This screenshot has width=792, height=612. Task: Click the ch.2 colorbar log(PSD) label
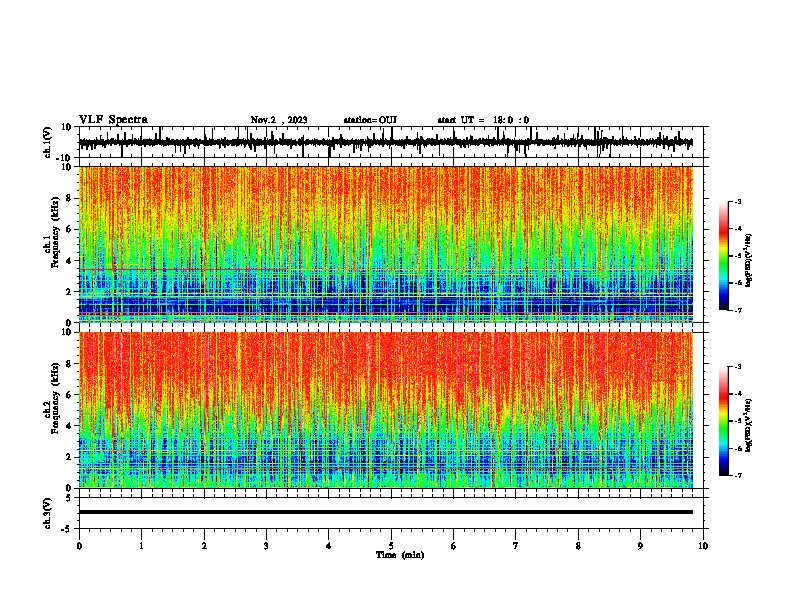pos(749,425)
